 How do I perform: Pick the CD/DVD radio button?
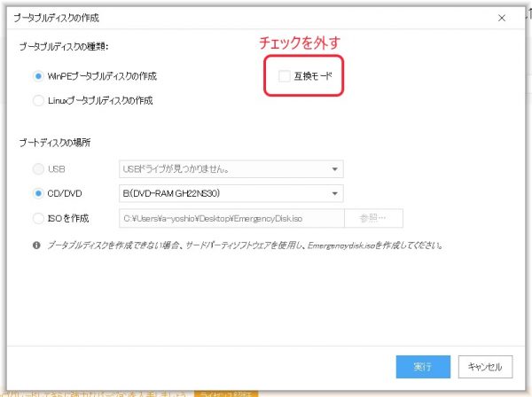tap(38, 193)
